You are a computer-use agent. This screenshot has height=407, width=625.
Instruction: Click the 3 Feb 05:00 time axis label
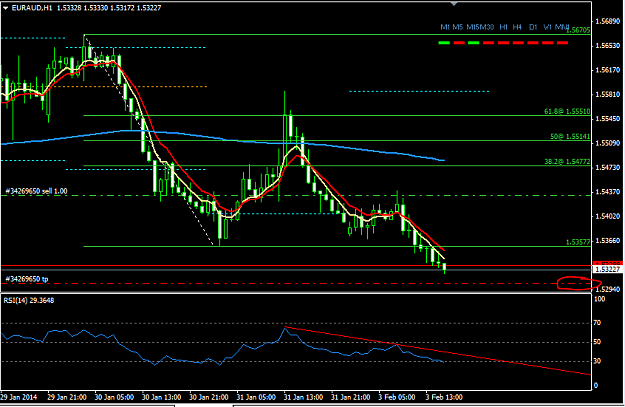coord(397,397)
